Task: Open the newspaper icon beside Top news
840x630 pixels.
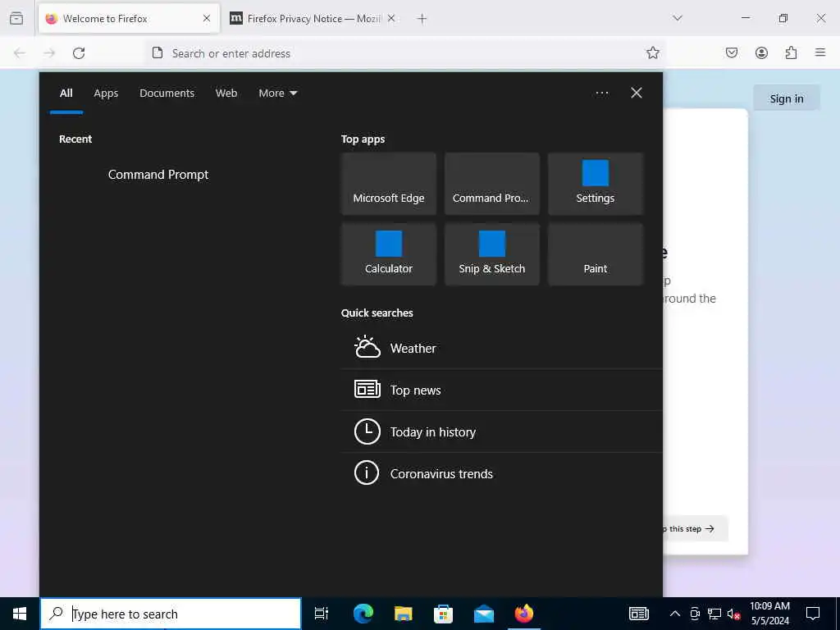Action: tap(367, 390)
